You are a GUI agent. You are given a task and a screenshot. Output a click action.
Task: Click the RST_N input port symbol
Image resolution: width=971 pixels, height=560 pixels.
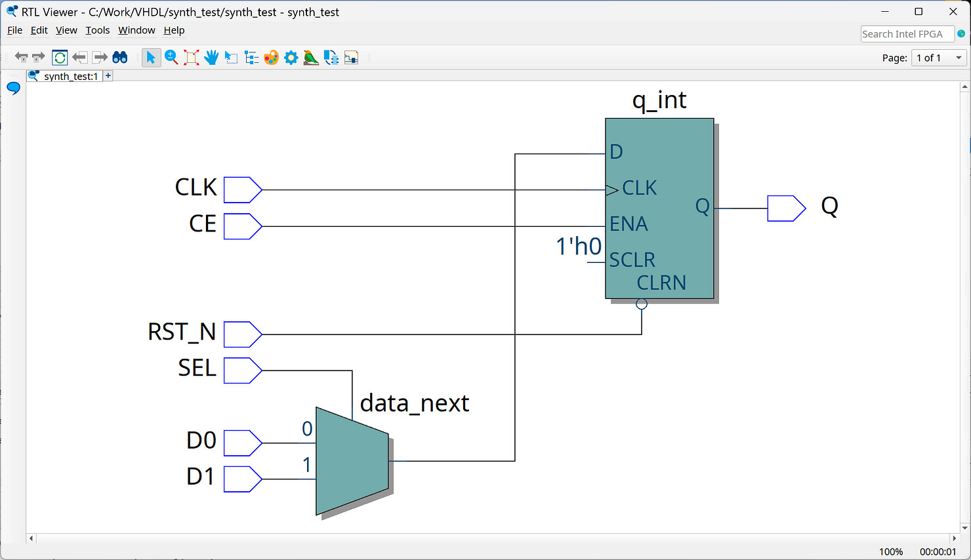242,334
